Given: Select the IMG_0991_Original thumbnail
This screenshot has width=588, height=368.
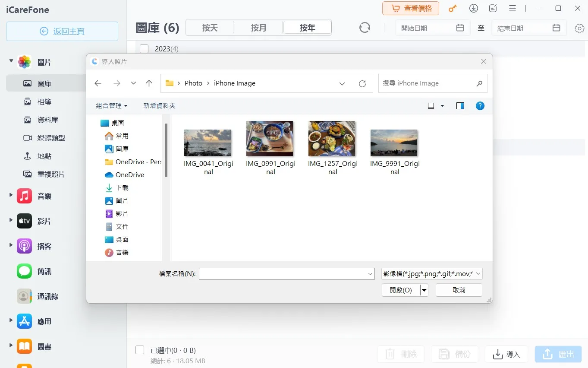Looking at the screenshot, I should pyautogui.click(x=270, y=139).
